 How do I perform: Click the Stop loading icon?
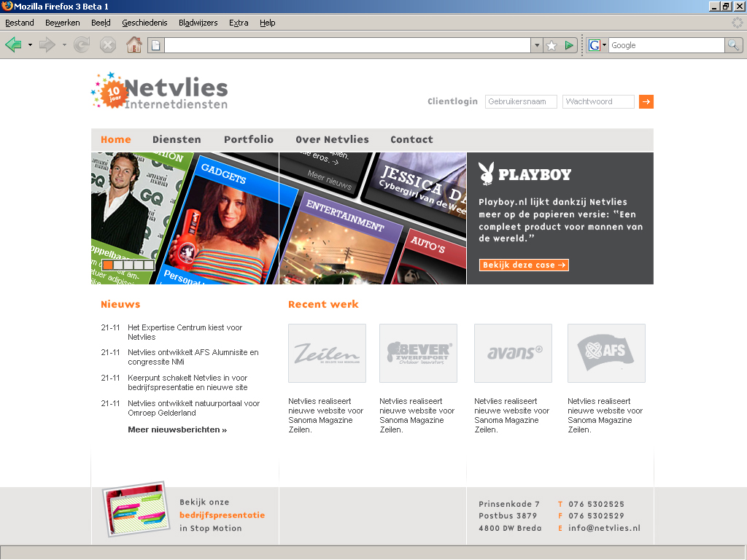(x=108, y=45)
